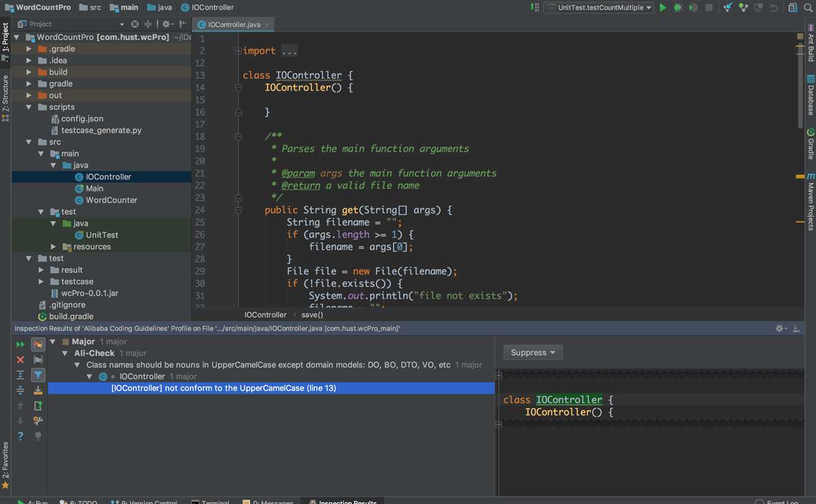Viewport: 816px width, 504px height.
Task: Open WordCounter in the project tree
Action: point(111,200)
